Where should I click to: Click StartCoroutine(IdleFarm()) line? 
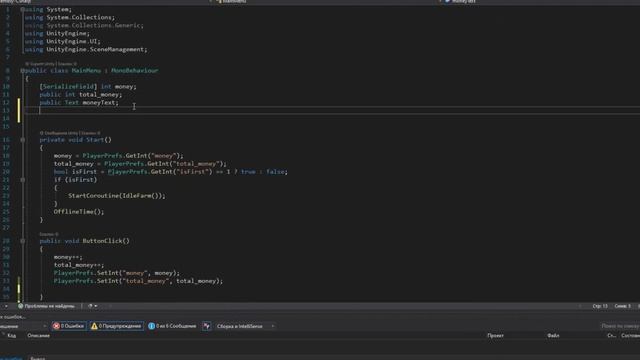click(117, 196)
